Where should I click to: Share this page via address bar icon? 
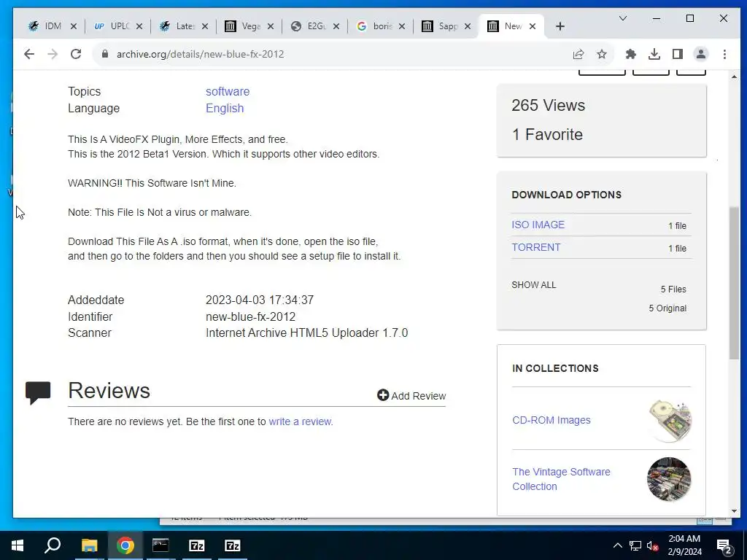tap(578, 54)
